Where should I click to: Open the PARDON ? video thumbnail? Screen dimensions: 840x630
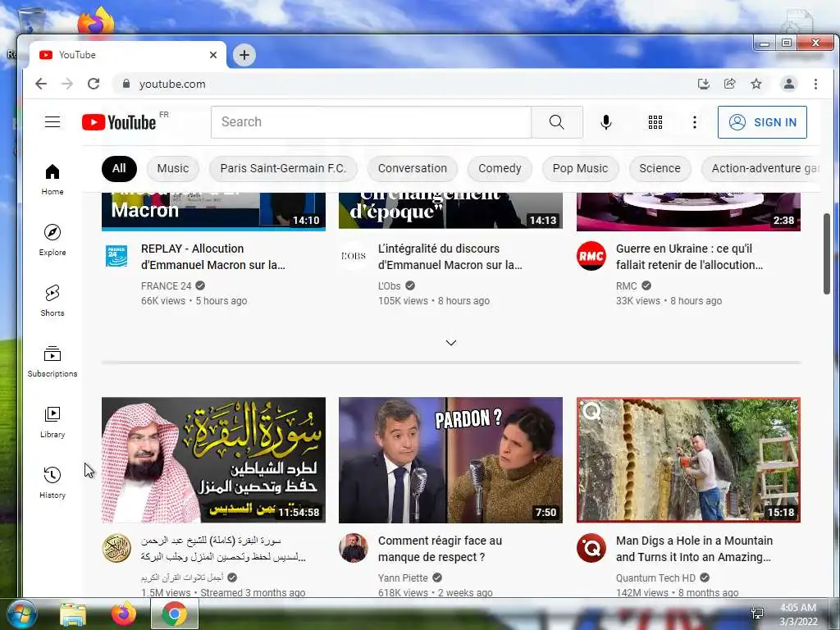[x=450, y=460]
